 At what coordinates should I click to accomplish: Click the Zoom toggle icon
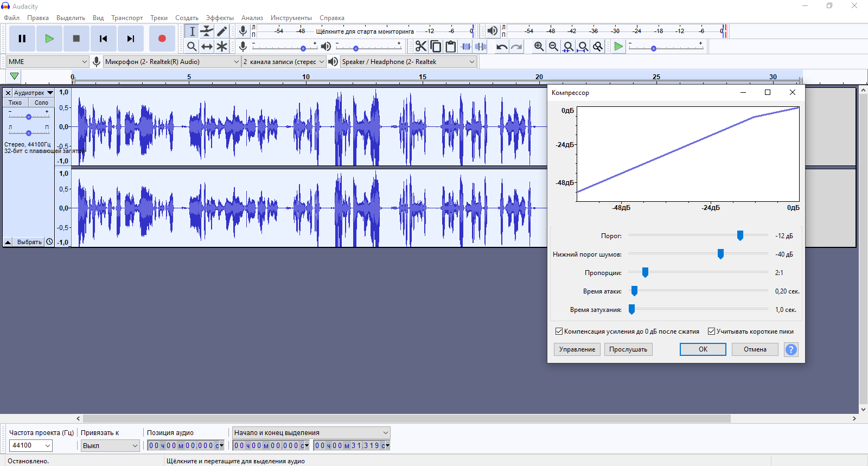coord(597,47)
